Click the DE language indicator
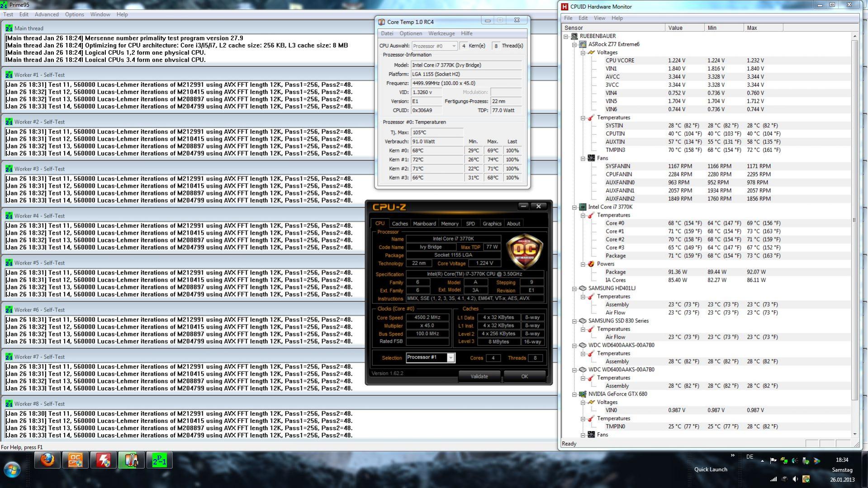Screen dimensions: 868x488 tap(749, 457)
